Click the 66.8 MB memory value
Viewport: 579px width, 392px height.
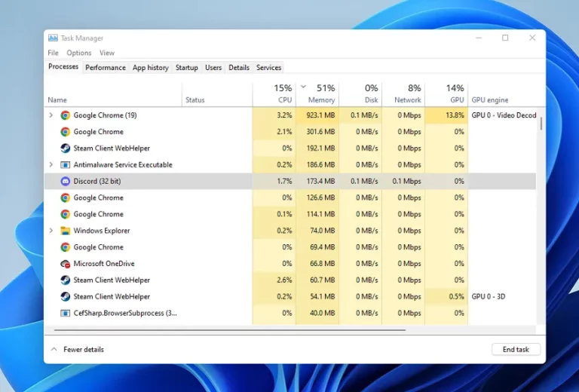click(x=323, y=264)
